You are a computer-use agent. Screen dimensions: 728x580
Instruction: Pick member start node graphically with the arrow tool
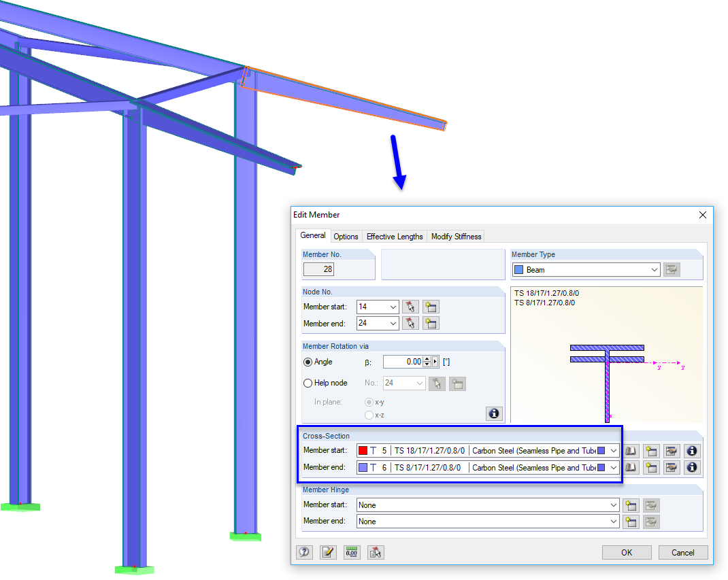tap(410, 307)
